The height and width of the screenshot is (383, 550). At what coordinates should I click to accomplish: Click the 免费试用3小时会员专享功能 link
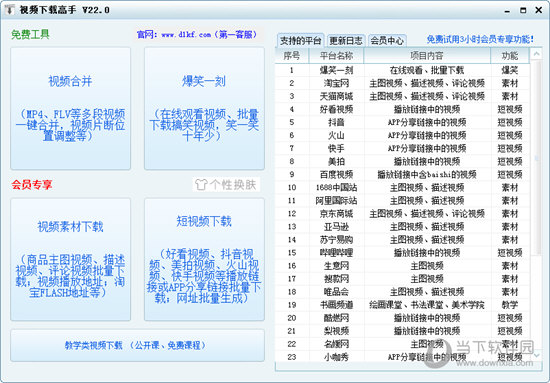[480, 39]
